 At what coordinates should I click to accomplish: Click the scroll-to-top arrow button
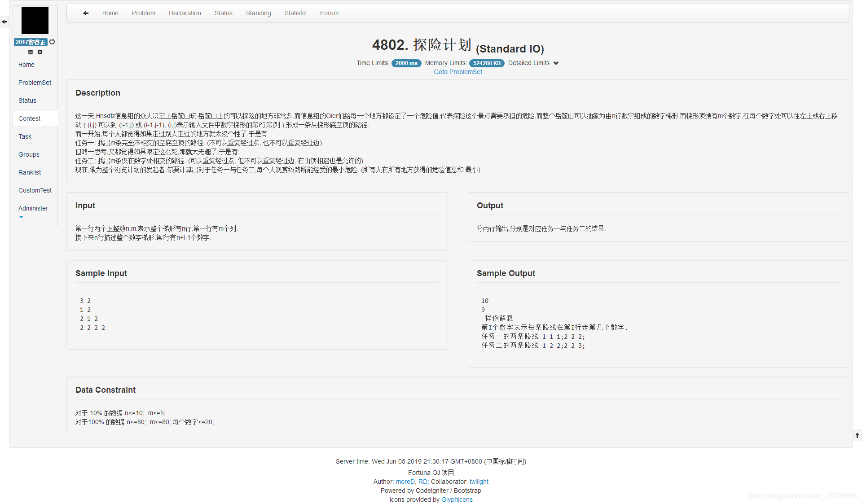[x=857, y=435]
